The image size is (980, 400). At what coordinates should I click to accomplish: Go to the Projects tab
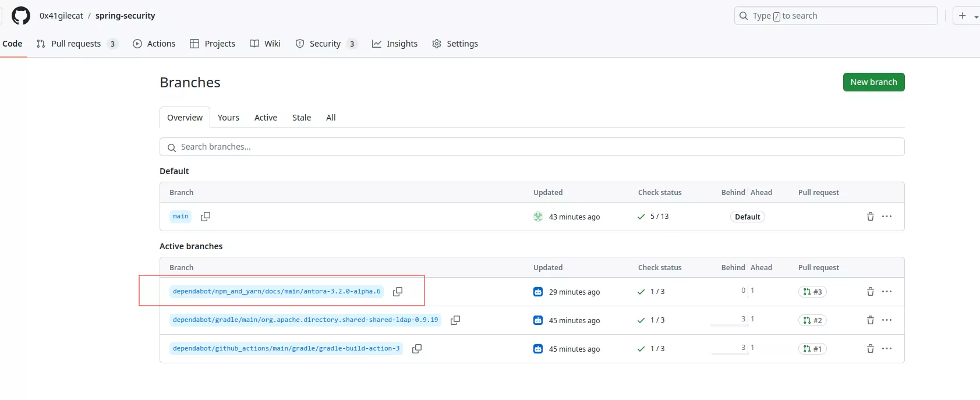pos(213,44)
